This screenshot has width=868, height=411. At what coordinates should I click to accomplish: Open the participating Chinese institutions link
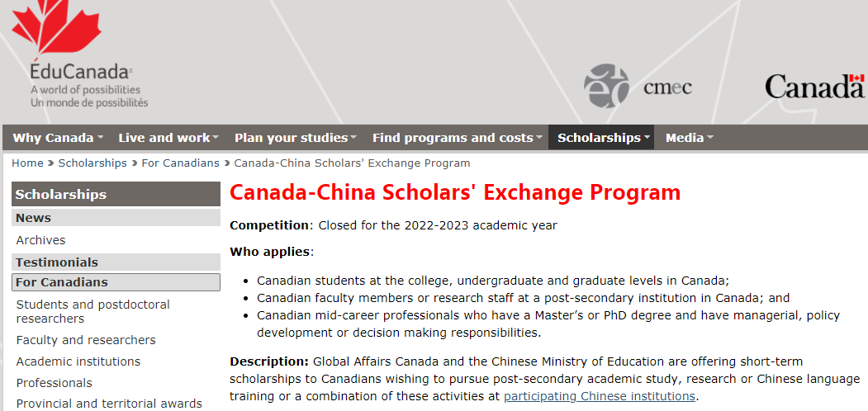599,396
